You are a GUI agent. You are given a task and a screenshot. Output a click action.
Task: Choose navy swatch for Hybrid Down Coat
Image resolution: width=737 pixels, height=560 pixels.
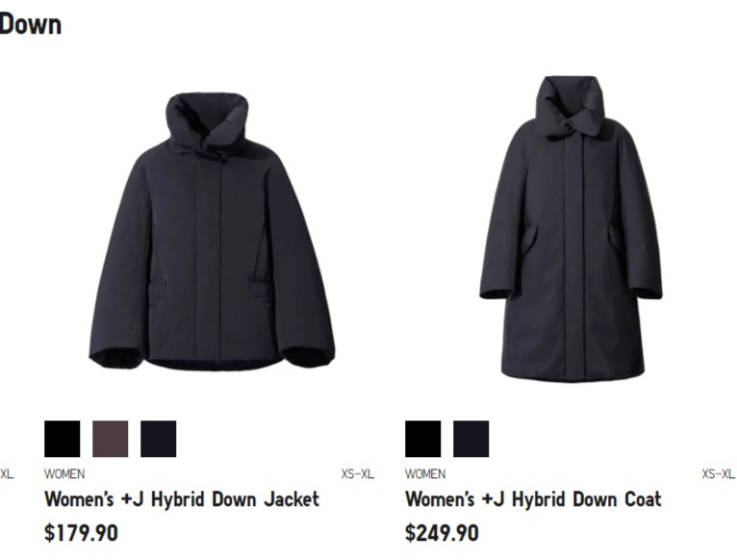pyautogui.click(x=470, y=439)
